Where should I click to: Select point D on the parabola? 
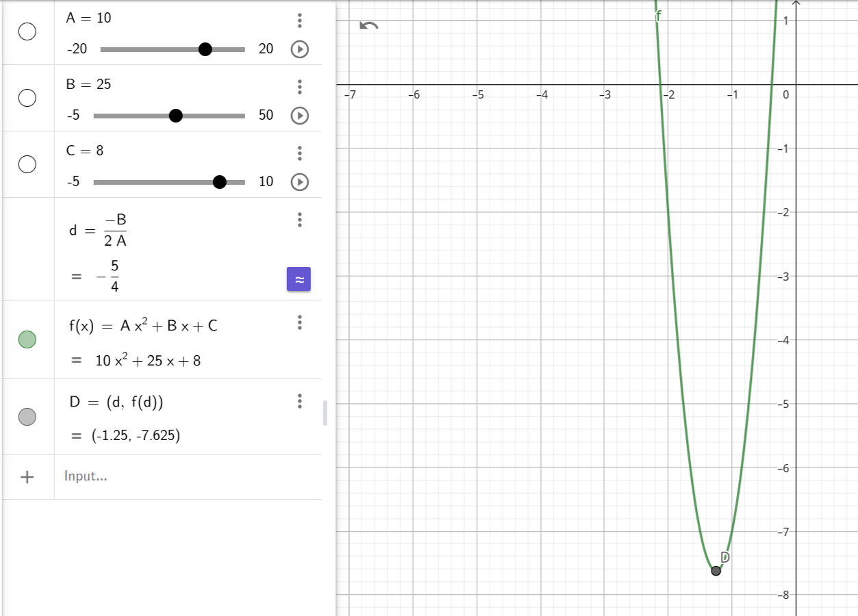pos(716,570)
